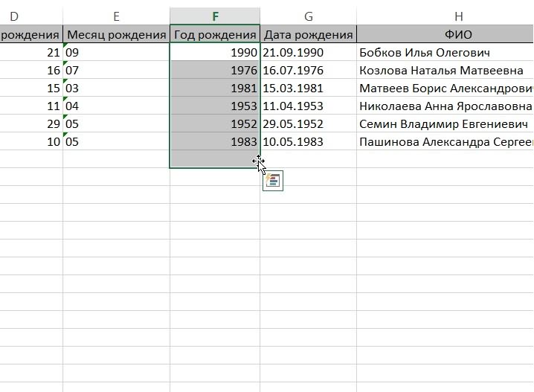Click month cell containing 09
Viewport: 534px width, 392px height.
tap(116, 52)
